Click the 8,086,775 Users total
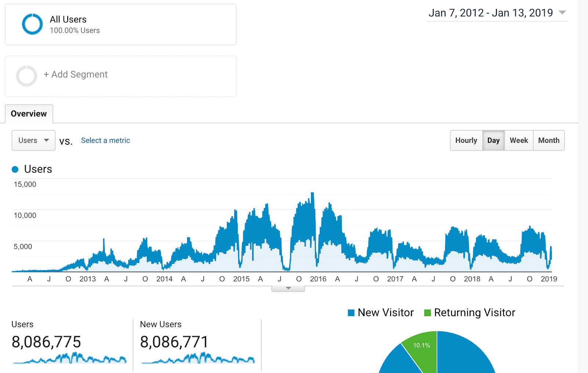This screenshot has height=373, width=588. pos(46,342)
